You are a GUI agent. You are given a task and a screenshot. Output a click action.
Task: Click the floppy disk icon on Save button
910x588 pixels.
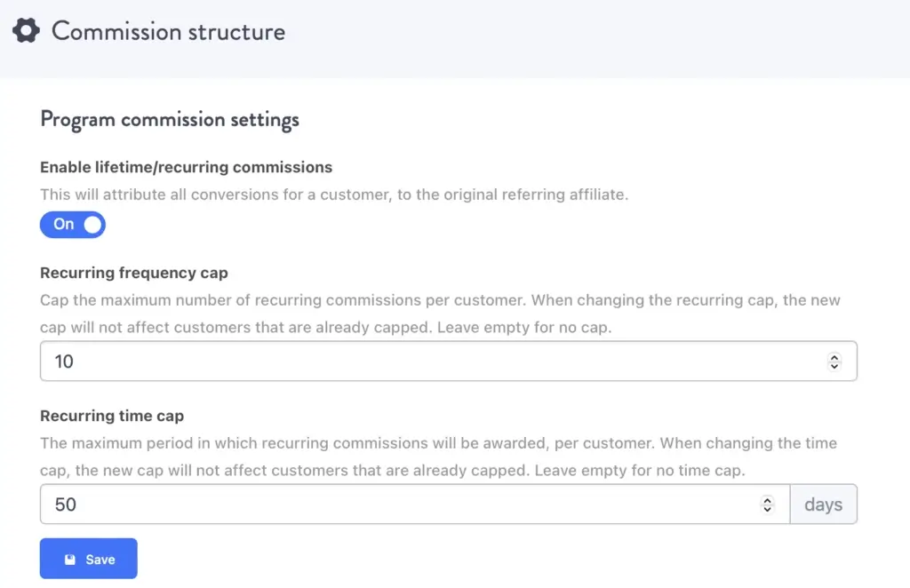click(x=70, y=559)
